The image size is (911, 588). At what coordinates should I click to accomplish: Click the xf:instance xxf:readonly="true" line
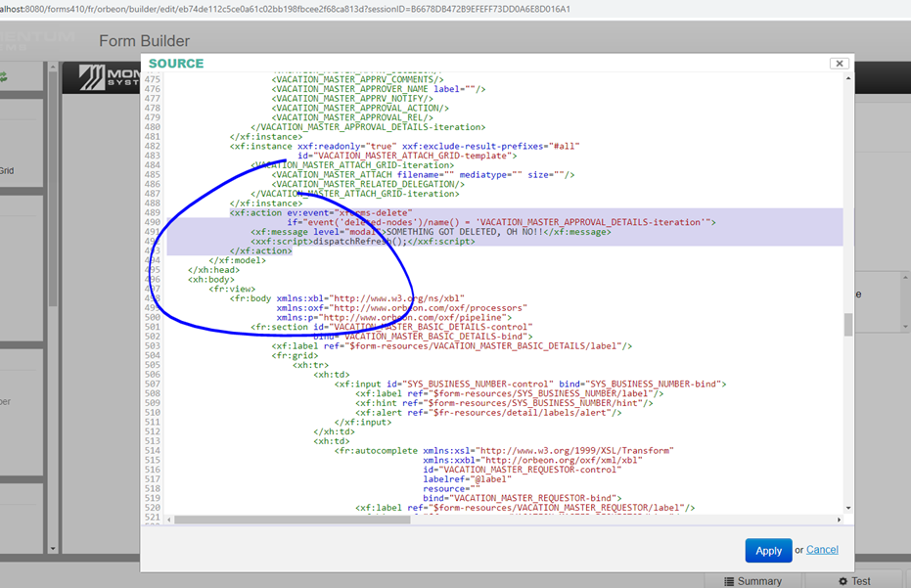click(x=404, y=146)
